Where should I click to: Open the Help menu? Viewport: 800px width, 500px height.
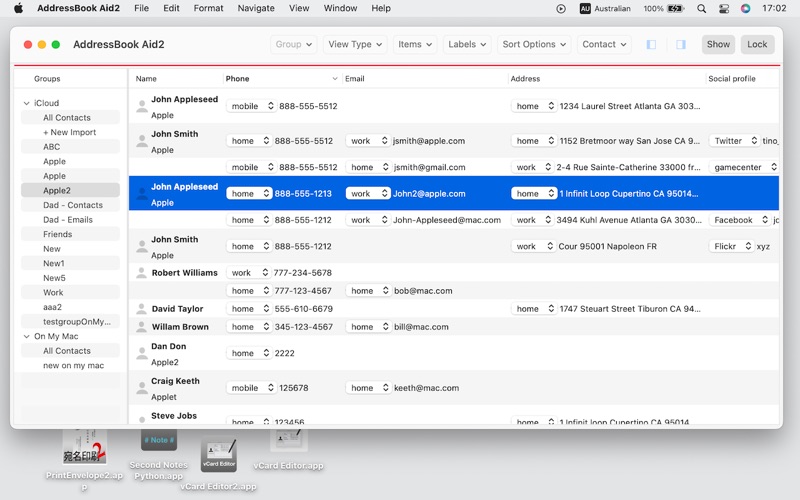click(381, 8)
